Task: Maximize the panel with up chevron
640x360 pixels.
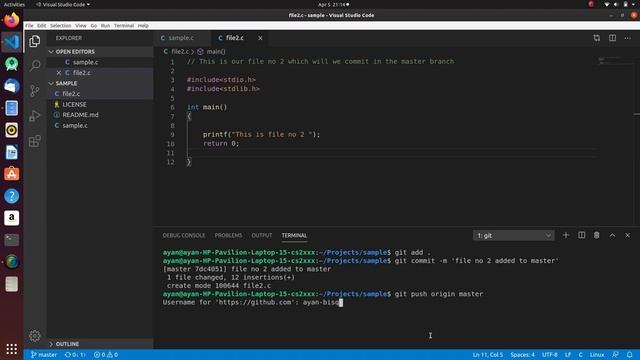Action: pyautogui.click(x=612, y=235)
